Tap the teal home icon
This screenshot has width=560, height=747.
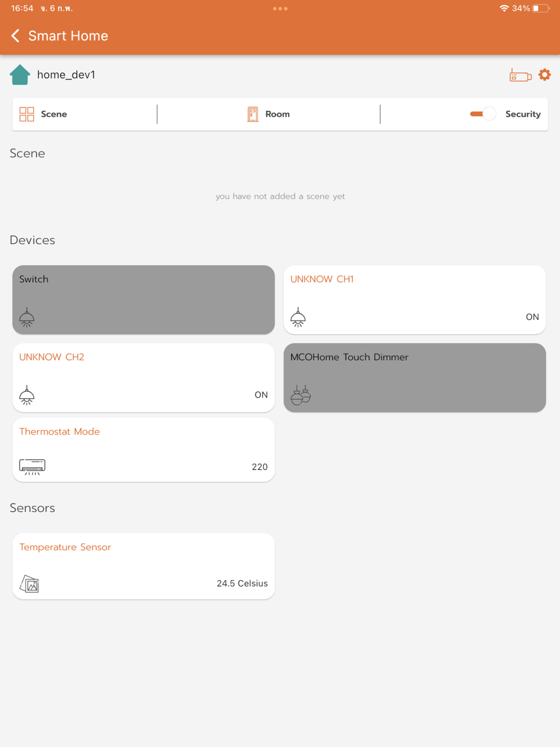click(x=20, y=74)
